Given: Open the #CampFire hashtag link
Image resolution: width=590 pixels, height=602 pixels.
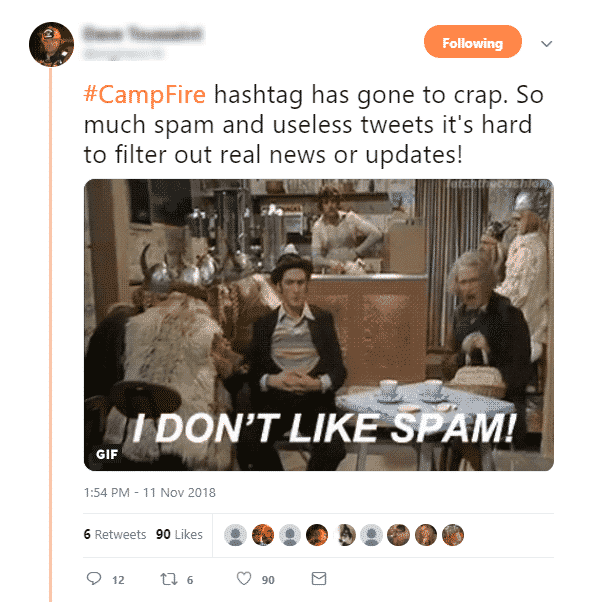Looking at the screenshot, I should click(144, 94).
